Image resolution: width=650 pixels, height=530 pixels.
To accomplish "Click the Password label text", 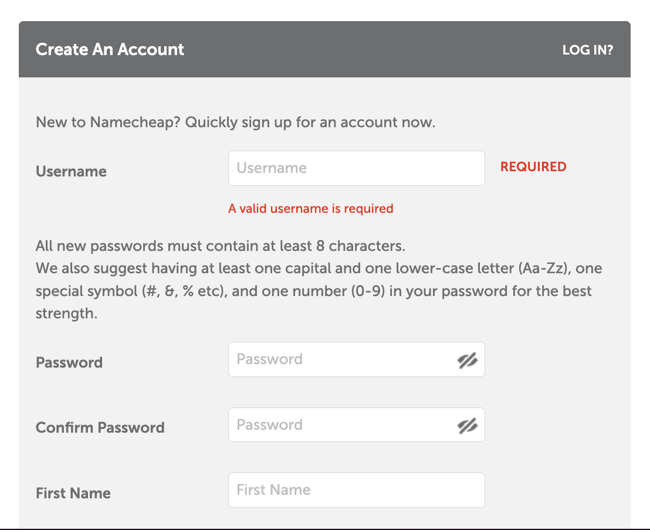I will (69, 362).
